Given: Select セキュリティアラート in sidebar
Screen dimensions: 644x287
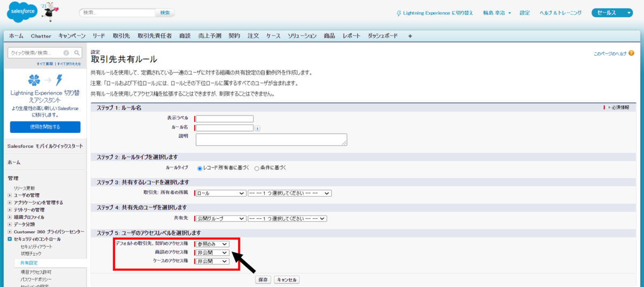Looking at the screenshot, I should pyautogui.click(x=36, y=246).
